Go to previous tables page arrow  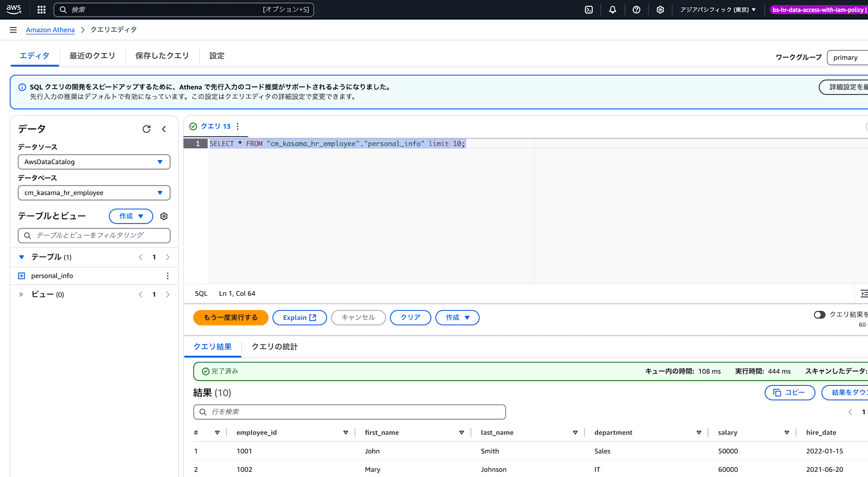point(141,257)
